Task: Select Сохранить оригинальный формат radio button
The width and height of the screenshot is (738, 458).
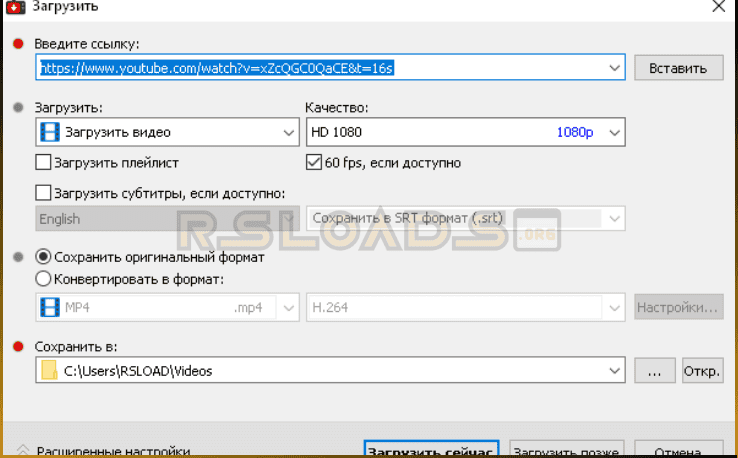Action: [x=43, y=257]
